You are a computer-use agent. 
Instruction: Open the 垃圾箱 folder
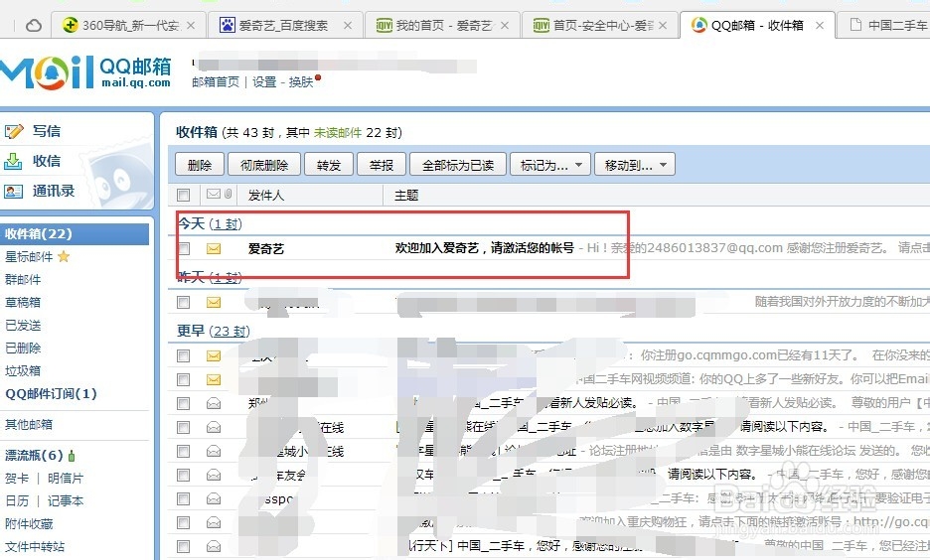pyautogui.click(x=23, y=371)
